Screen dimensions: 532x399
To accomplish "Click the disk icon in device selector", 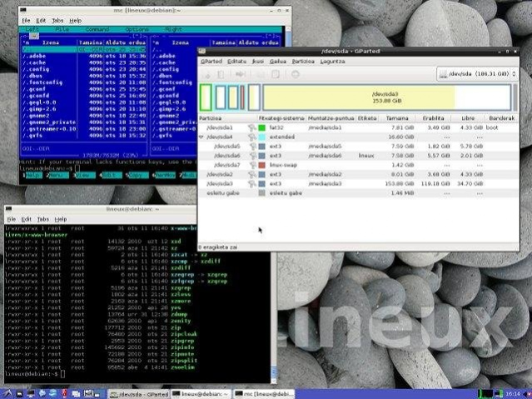I will [442, 75].
